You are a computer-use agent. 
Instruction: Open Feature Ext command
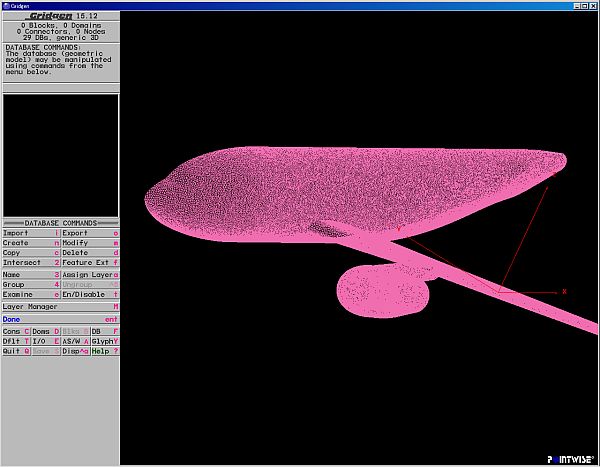click(90, 263)
